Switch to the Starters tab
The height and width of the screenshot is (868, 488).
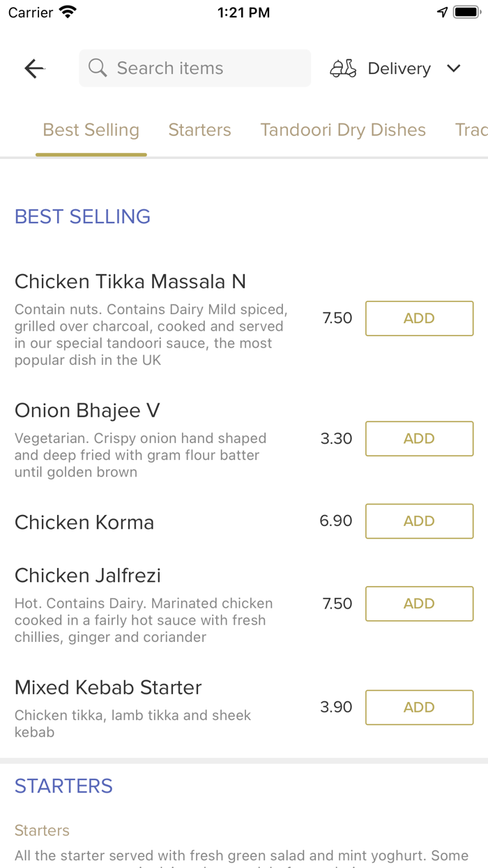(199, 130)
